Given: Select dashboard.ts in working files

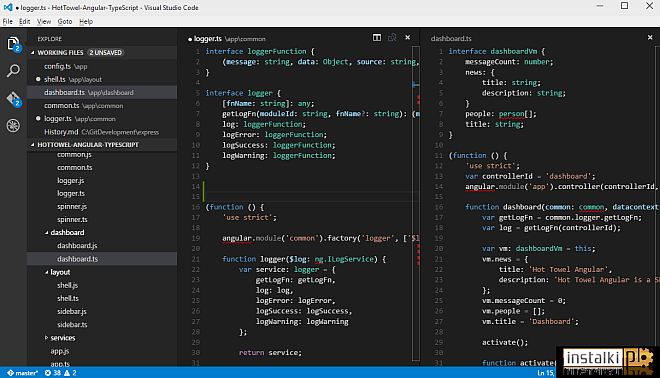Looking at the screenshot, I should pyautogui.click(x=102, y=93).
